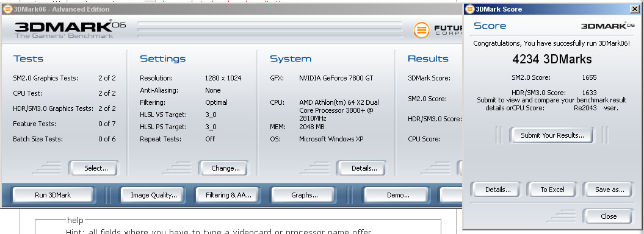Click the CPU AMD Athlon 64 X2 text
Image resolution: width=644 pixels, height=234 pixels.
coord(339,110)
